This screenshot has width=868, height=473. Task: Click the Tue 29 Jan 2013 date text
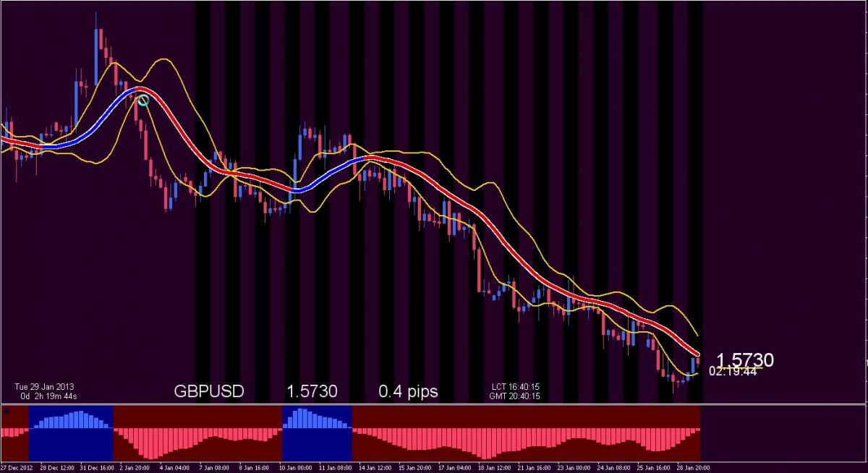pos(44,386)
